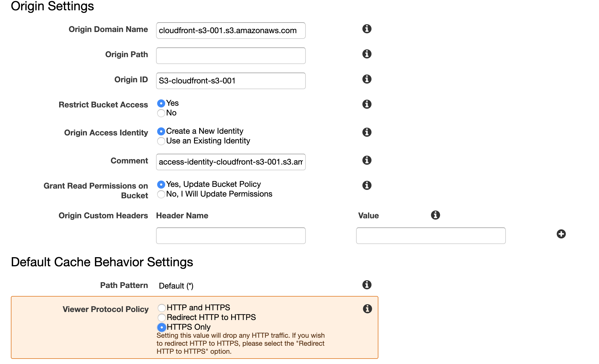Click info icon for Restrict Bucket Access
Image resolution: width=599 pixels, height=364 pixels.
pyautogui.click(x=367, y=104)
